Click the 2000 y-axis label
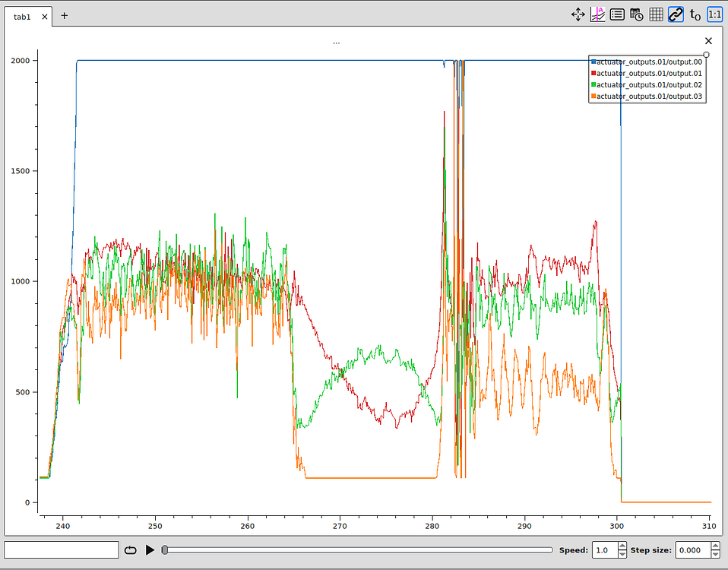The width and height of the screenshot is (728, 570). (21, 60)
